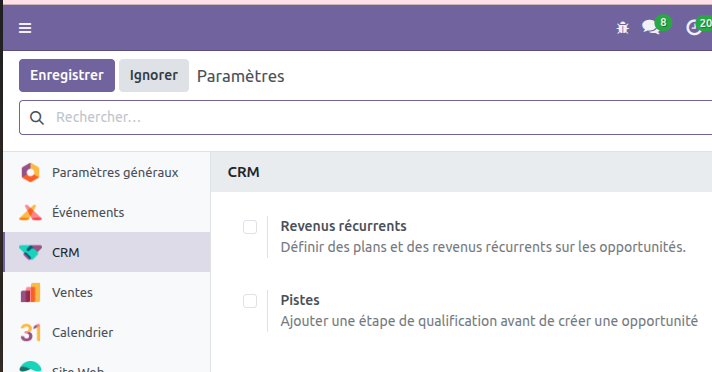Enable the Revenus récurrents checkbox
The image size is (712, 372).
click(x=250, y=227)
